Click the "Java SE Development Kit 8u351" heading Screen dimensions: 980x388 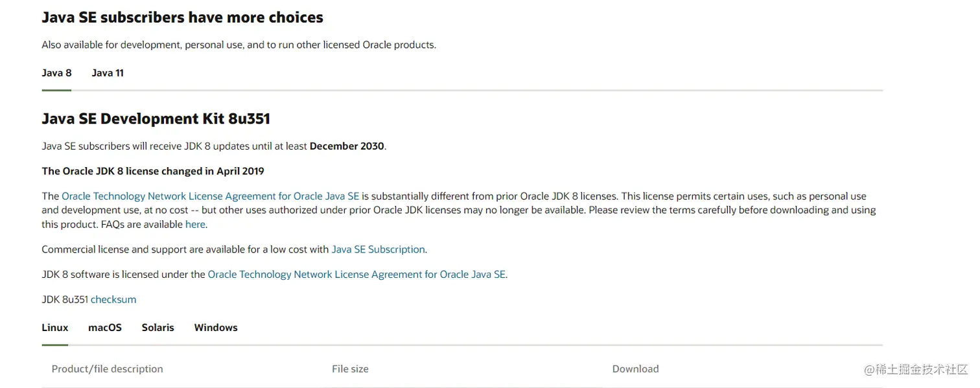[156, 119]
